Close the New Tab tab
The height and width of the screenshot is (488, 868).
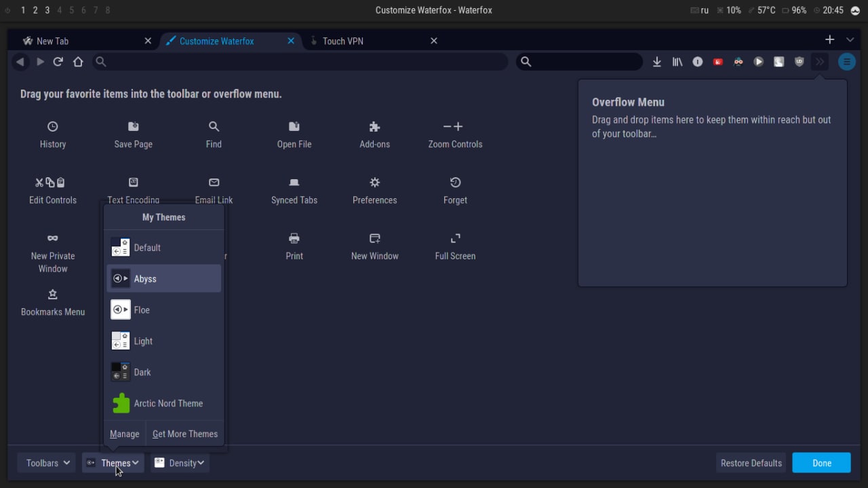[x=148, y=41]
